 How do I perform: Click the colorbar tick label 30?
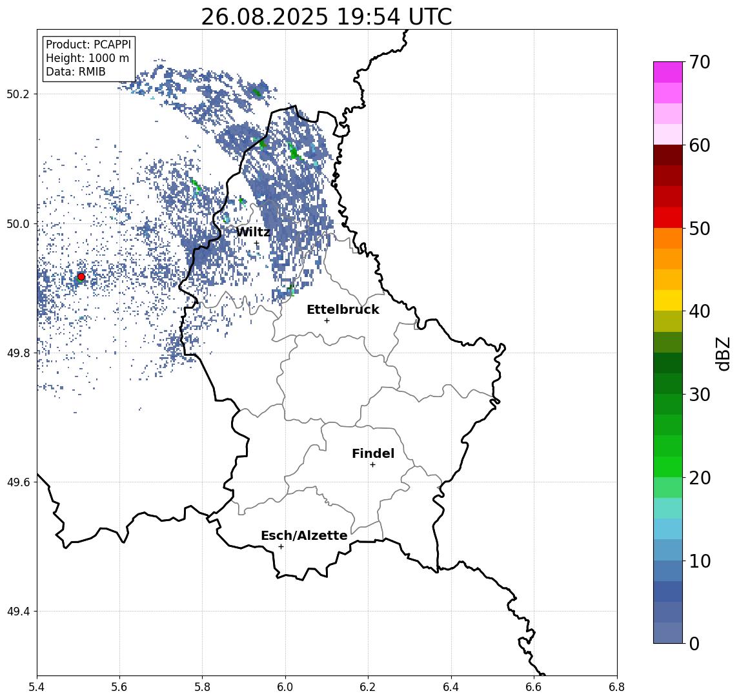[x=700, y=395]
